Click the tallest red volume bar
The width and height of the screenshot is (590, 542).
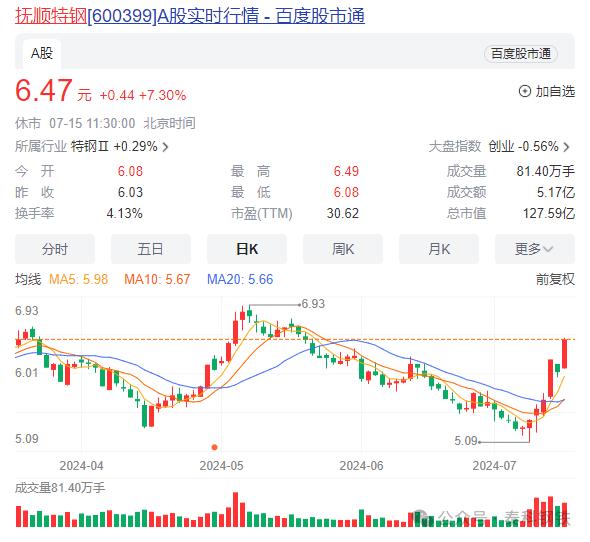(x=236, y=510)
